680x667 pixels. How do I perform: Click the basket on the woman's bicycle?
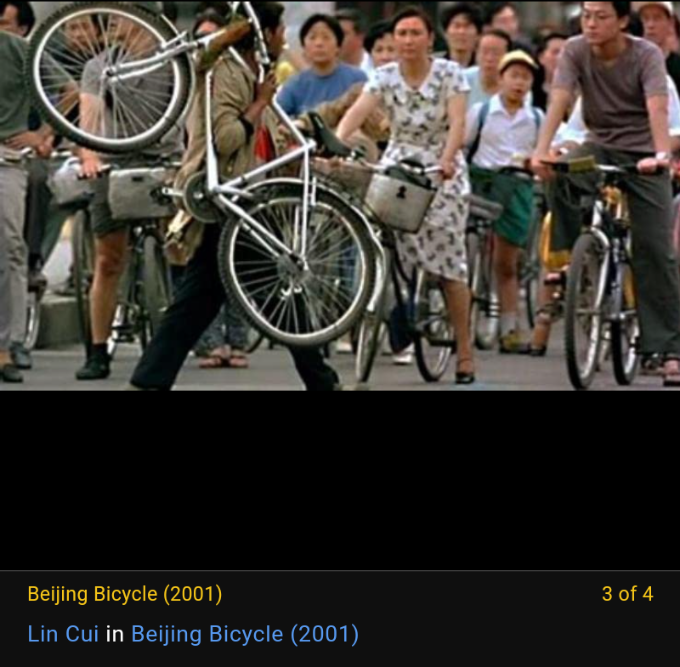tap(399, 199)
